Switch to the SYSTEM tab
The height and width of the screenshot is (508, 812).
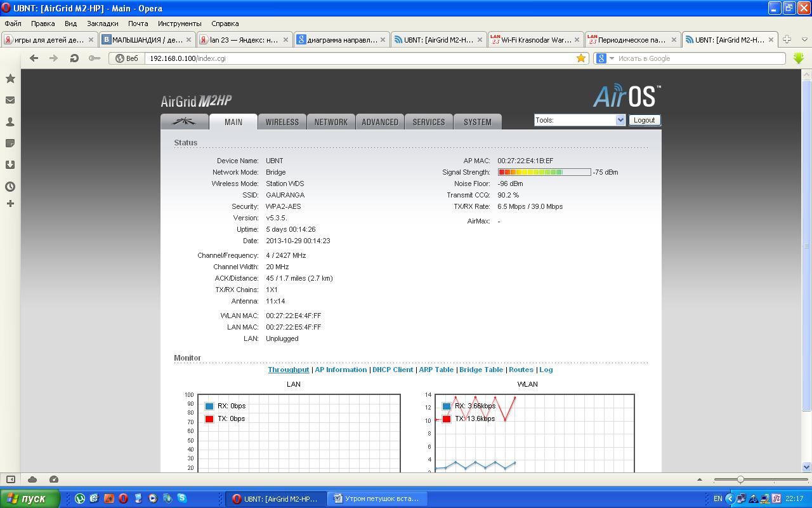point(478,122)
